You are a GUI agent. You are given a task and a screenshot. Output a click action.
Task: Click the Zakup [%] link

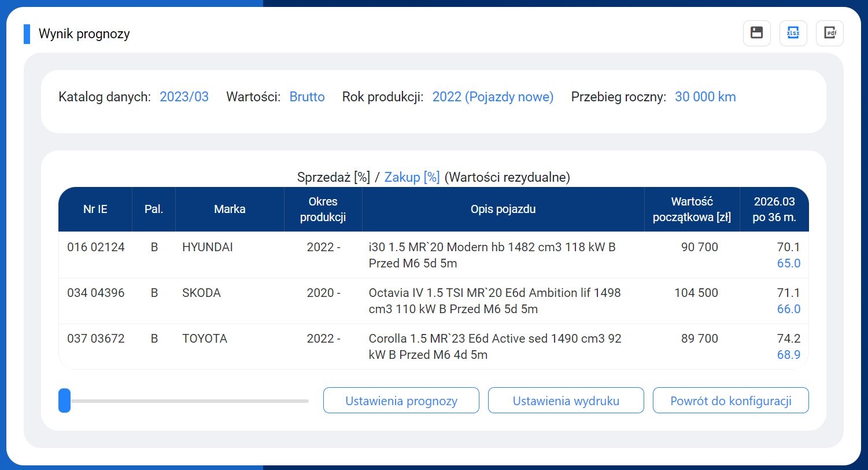pyautogui.click(x=412, y=177)
